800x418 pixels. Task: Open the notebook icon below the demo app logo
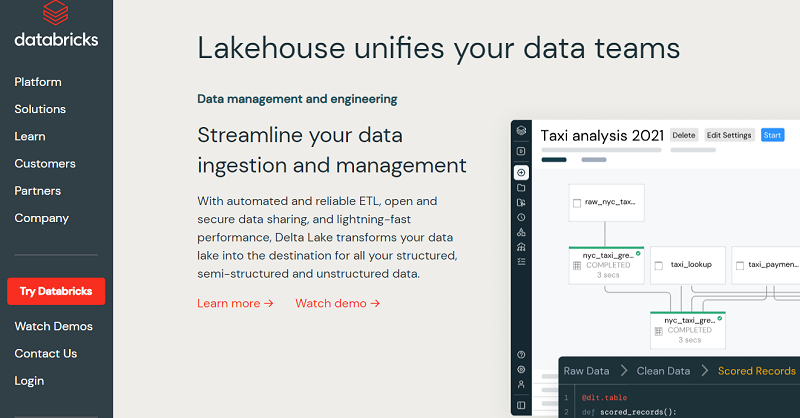pyautogui.click(x=521, y=151)
